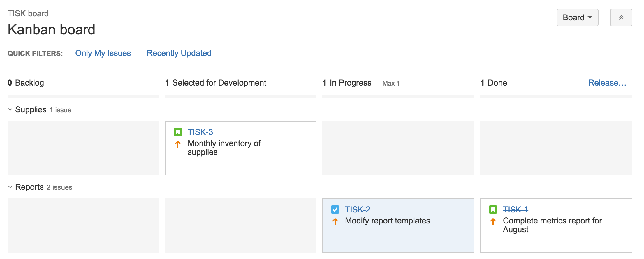Open the Board dropdown menu
The height and width of the screenshot is (259, 644).
(577, 17)
